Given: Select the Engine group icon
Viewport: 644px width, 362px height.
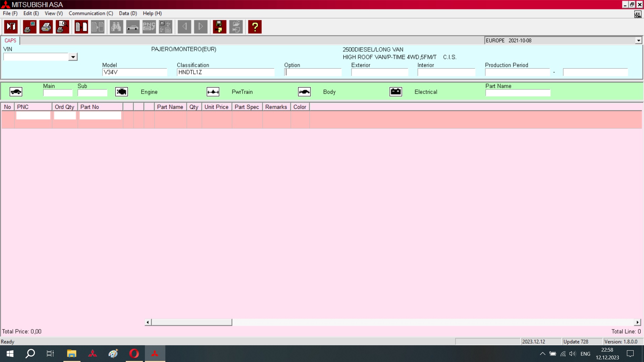Looking at the screenshot, I should [121, 92].
